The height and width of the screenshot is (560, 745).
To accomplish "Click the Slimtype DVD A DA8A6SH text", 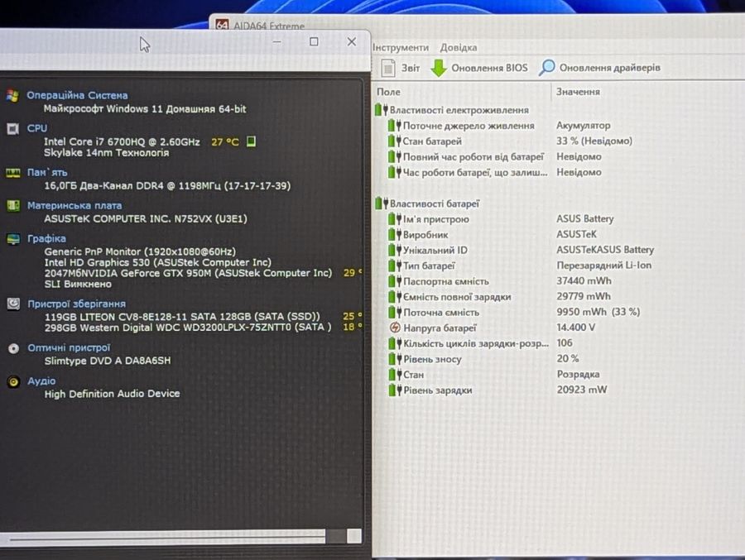I will pyautogui.click(x=108, y=361).
